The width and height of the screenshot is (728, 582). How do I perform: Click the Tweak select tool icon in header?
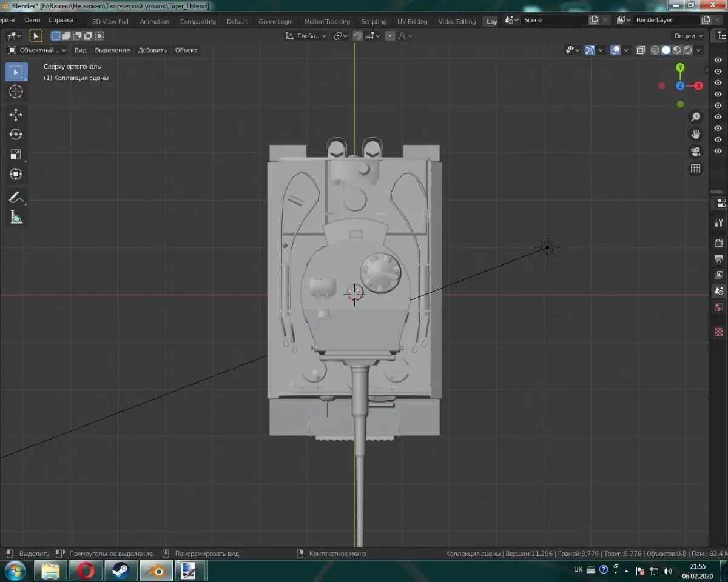click(36, 36)
